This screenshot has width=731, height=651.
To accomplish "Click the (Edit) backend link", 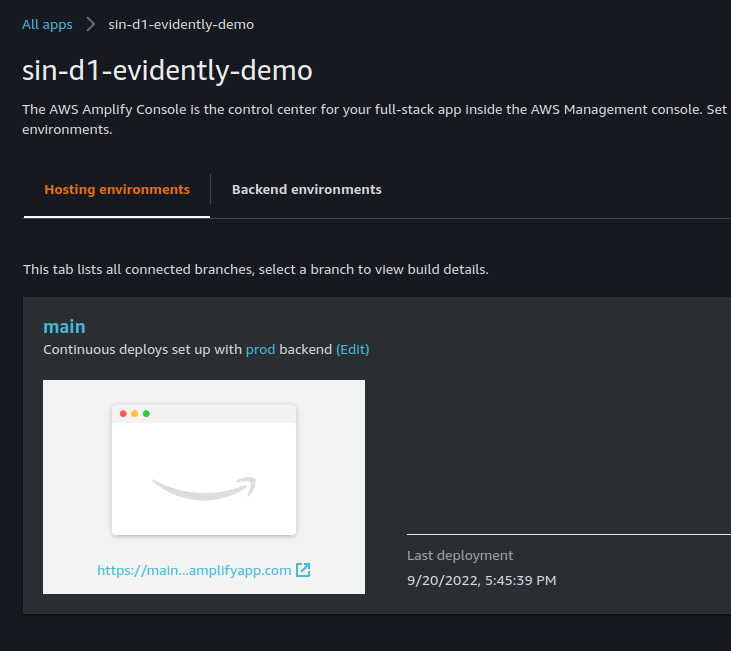I will pyautogui.click(x=352, y=349).
